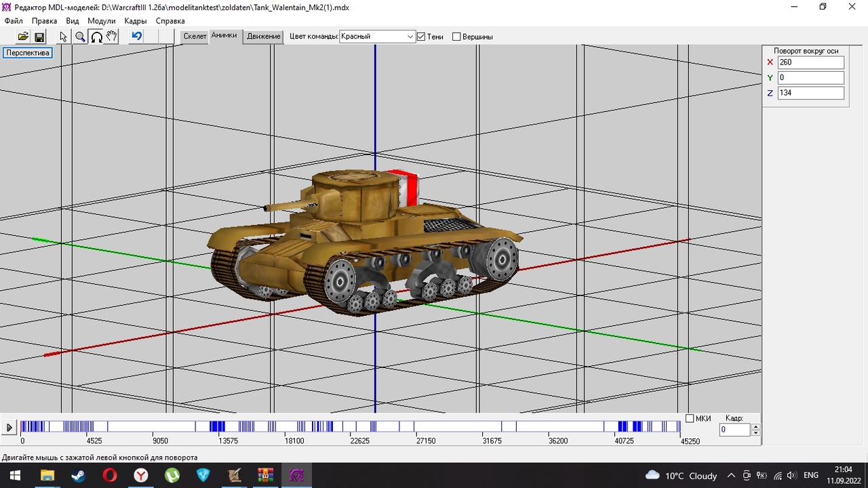Activate the magnifier zoom tool
The image size is (868, 488).
[x=80, y=37]
